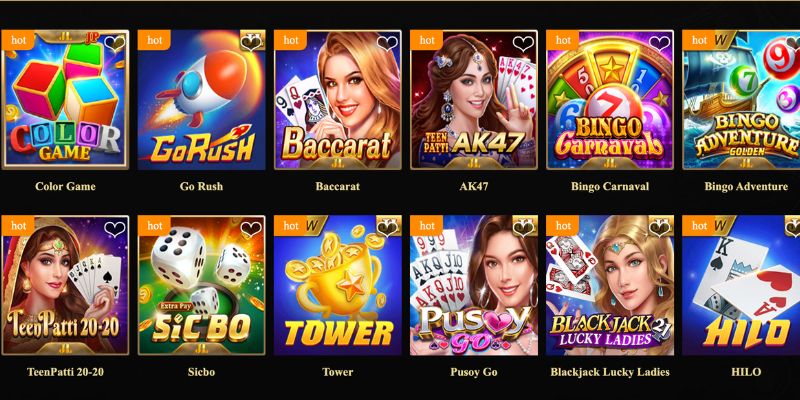Click the hot badge on AK47
This screenshot has width=800, height=400.
(x=427, y=40)
